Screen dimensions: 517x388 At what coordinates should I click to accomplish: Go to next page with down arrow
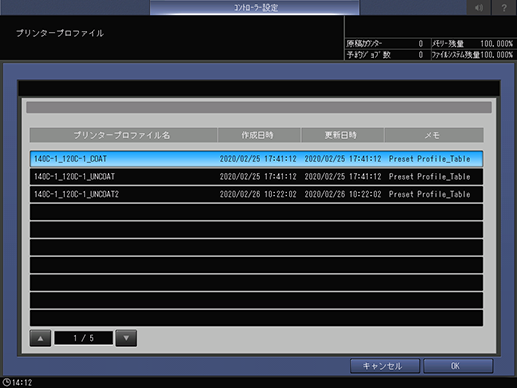pyautogui.click(x=126, y=338)
